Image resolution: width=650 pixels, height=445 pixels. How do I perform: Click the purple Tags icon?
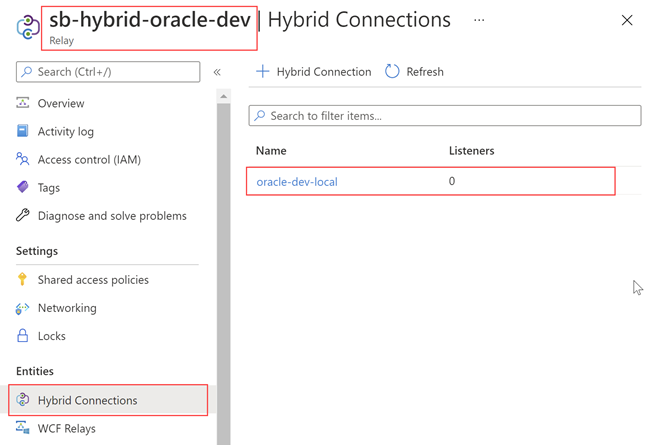23,187
